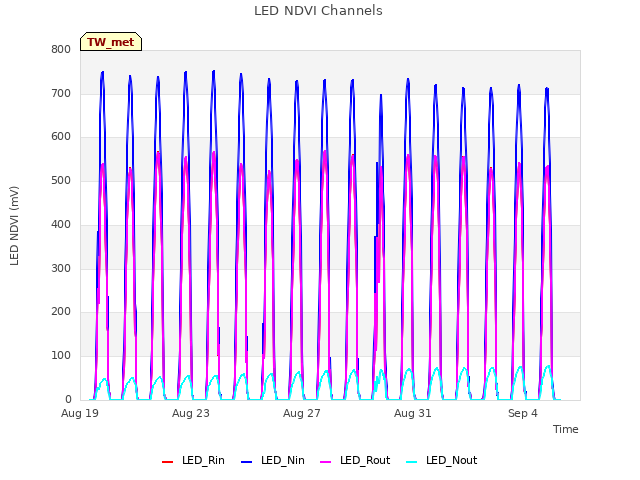The image size is (640, 480).
Task: Click the LED NDVI (mV) y-axis title
Action: point(14,226)
